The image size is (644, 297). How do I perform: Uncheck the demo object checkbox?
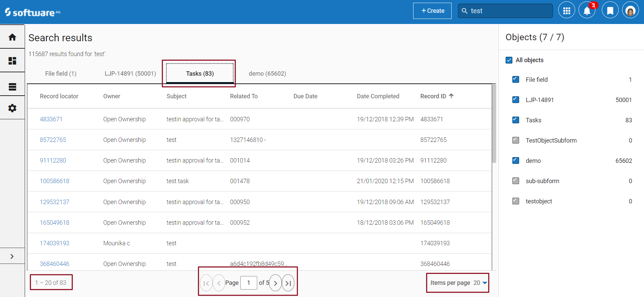coord(516,160)
